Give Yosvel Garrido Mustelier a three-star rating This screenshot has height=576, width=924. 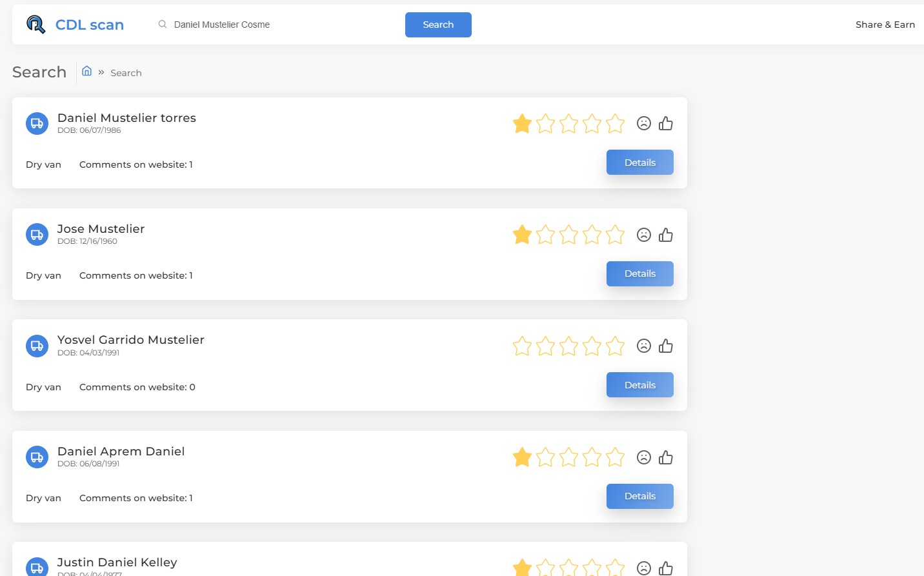click(568, 346)
